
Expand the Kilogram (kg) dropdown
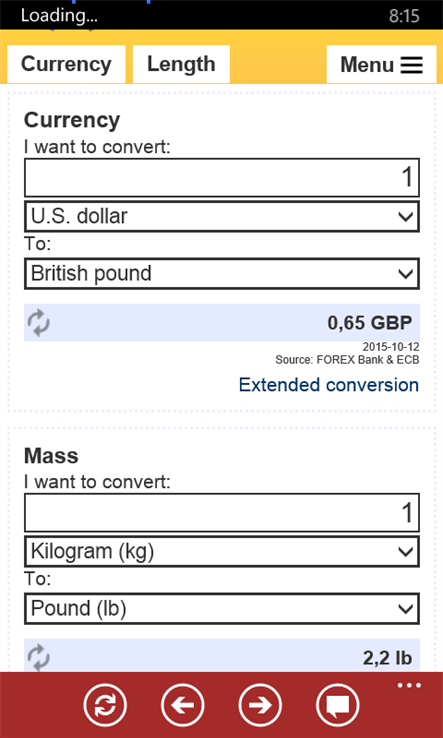click(x=222, y=552)
